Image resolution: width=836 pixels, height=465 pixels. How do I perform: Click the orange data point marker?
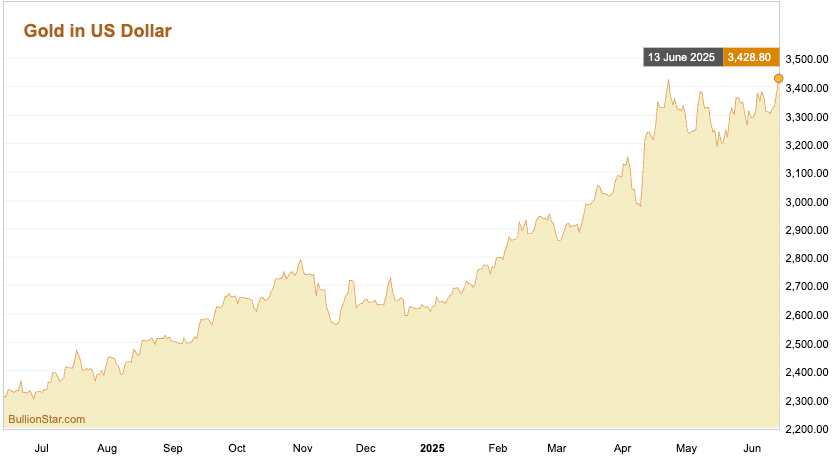click(x=778, y=78)
